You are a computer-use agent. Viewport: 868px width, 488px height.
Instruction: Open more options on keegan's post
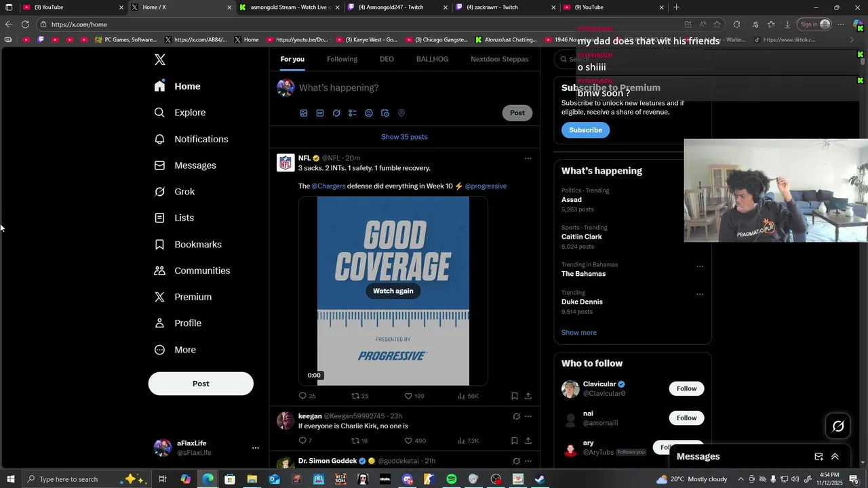(x=528, y=416)
